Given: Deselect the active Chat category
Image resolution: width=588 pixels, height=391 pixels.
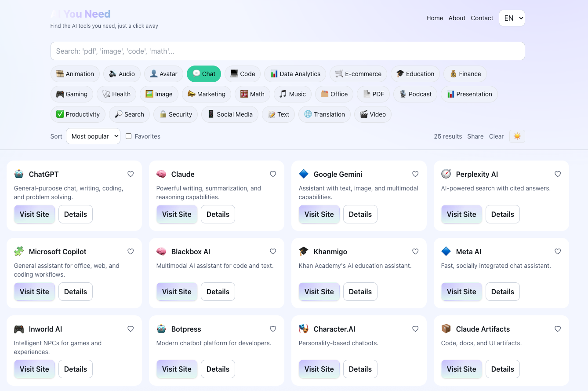Looking at the screenshot, I should point(204,74).
